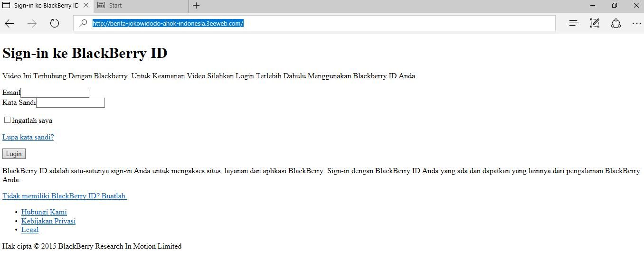644x269 pixels.
Task: Focus the Email input field
Action: (55, 93)
